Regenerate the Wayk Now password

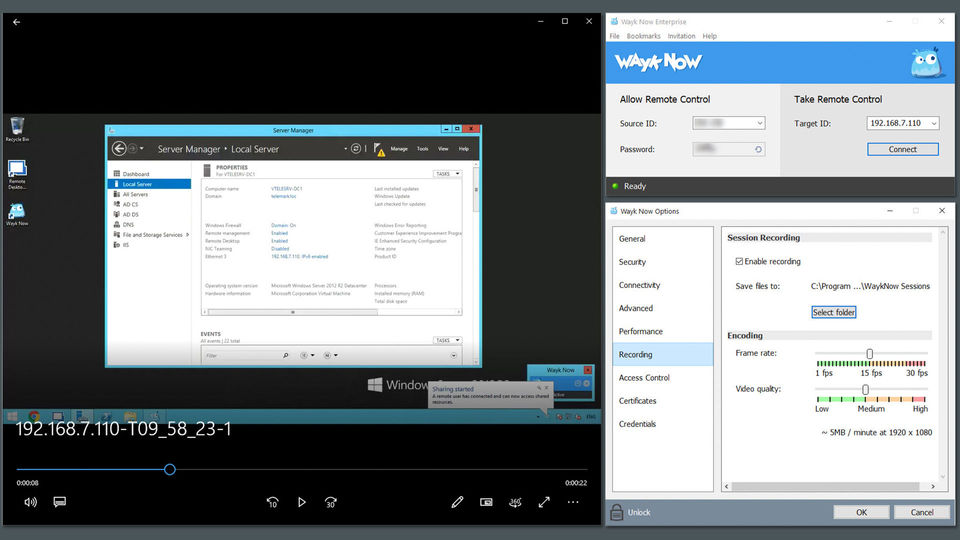pos(758,149)
